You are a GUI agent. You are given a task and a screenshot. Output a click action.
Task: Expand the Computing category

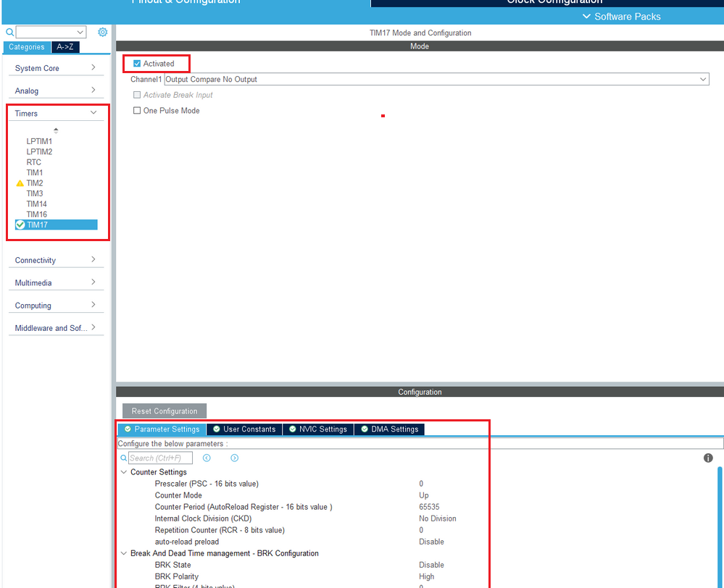click(x=56, y=305)
